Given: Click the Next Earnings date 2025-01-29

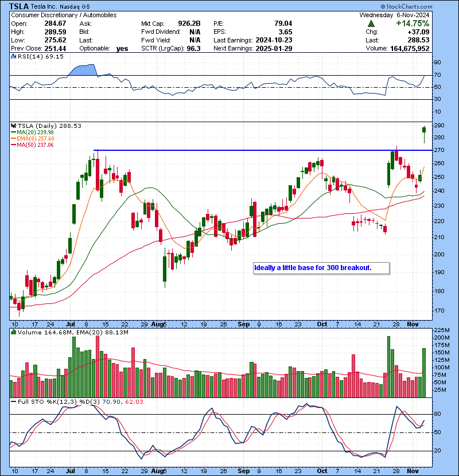Looking at the screenshot, I should tap(274, 49).
